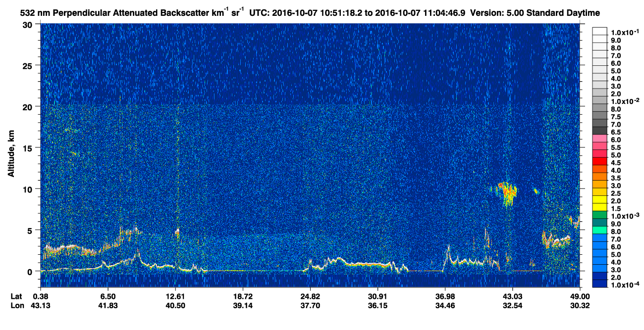Viewport: 644px width, 330px height.
Task: Pick the light pink colorbar swatch
Action: (600, 138)
